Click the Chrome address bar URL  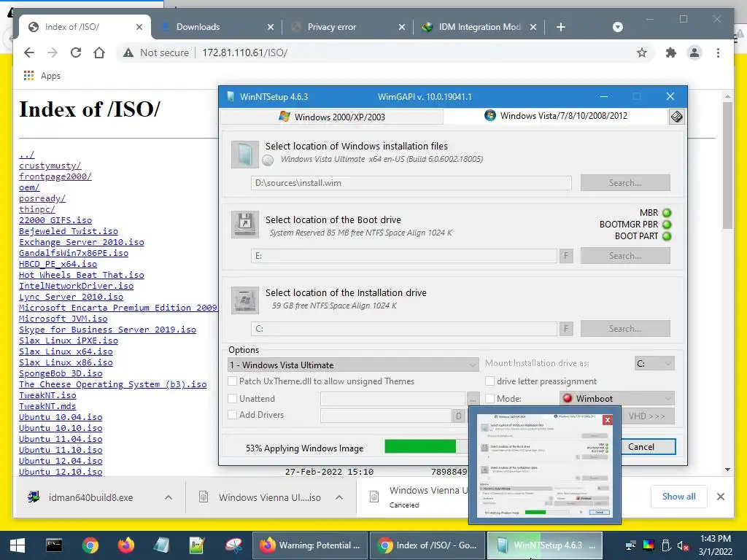244,52
